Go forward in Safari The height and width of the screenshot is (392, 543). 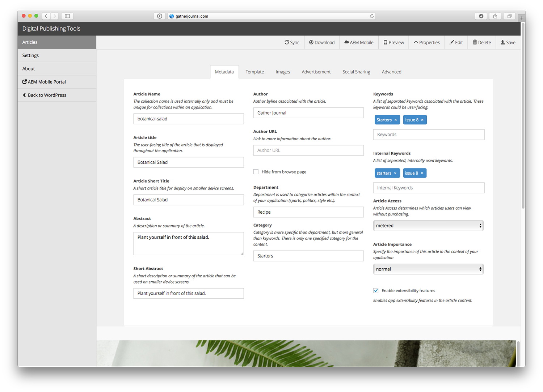pos(55,16)
